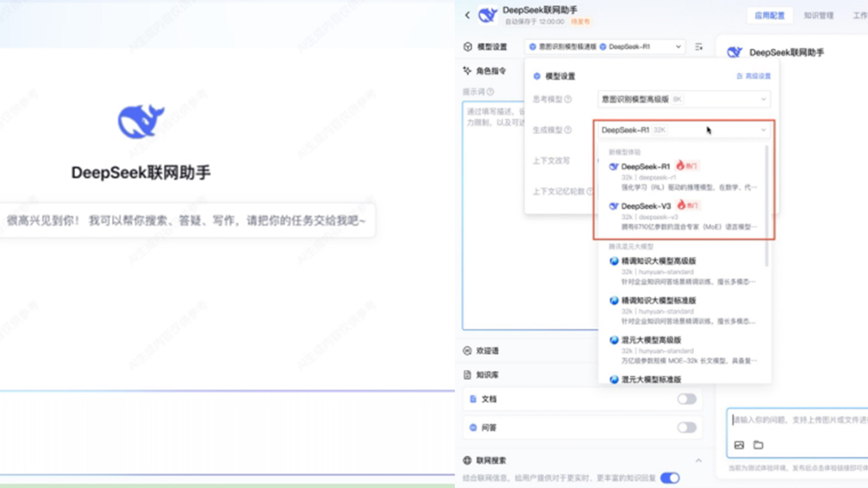
Task: Click the 腾讯混元大模型 group heading
Action: point(630,247)
